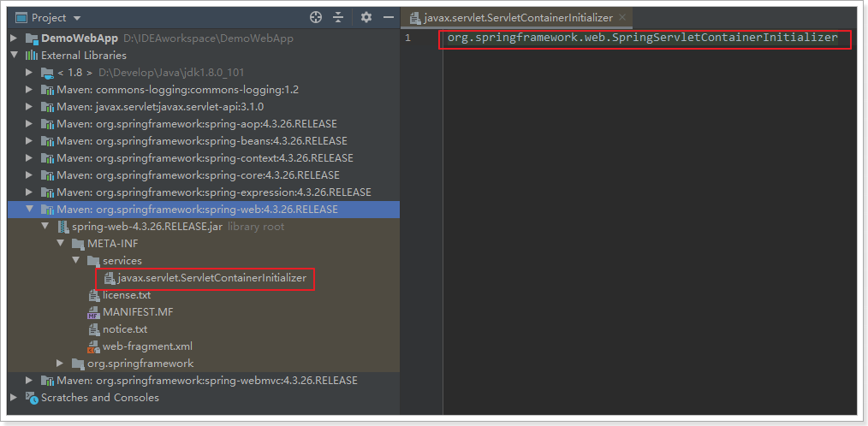Image resolution: width=868 pixels, height=426 pixels.
Task: Click the file icon on the editor tab
Action: (414, 18)
